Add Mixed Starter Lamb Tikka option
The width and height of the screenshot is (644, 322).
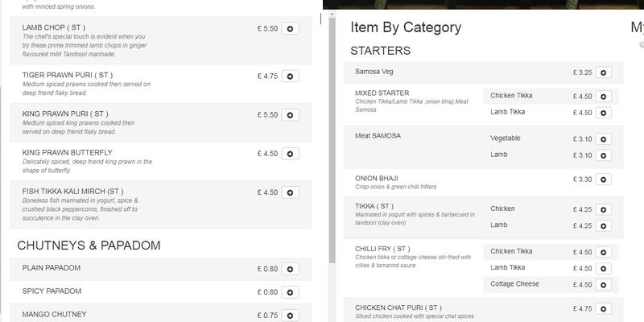[x=604, y=114]
